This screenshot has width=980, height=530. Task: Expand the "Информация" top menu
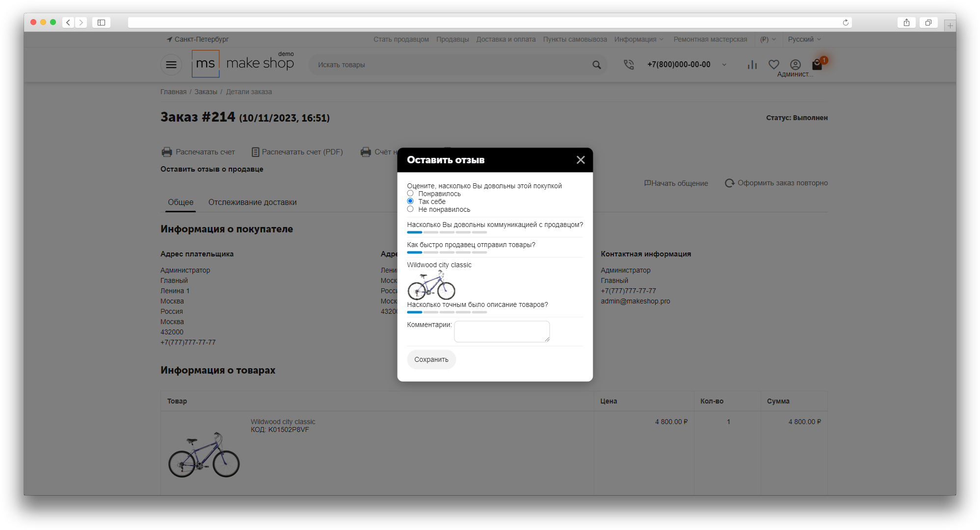pyautogui.click(x=638, y=39)
